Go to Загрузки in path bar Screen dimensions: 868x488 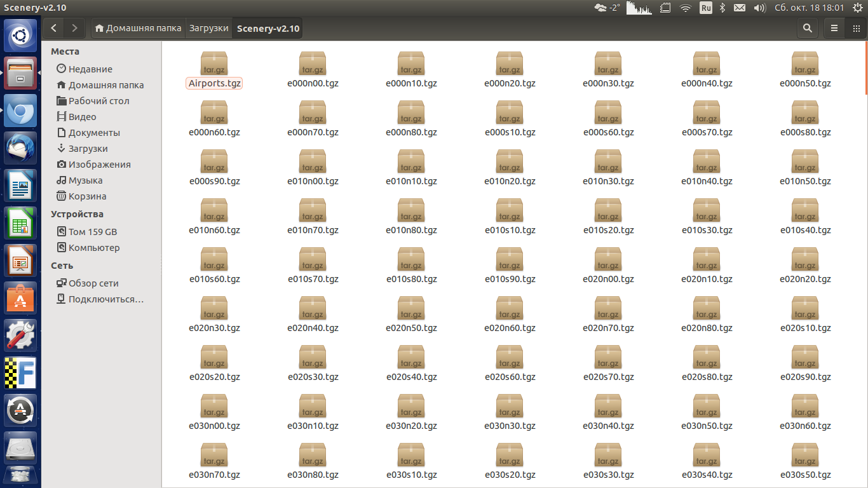coord(208,28)
